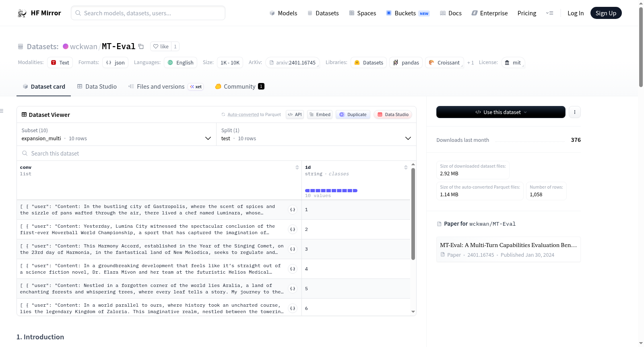
Task: Sort by the conv column
Action: (297, 167)
